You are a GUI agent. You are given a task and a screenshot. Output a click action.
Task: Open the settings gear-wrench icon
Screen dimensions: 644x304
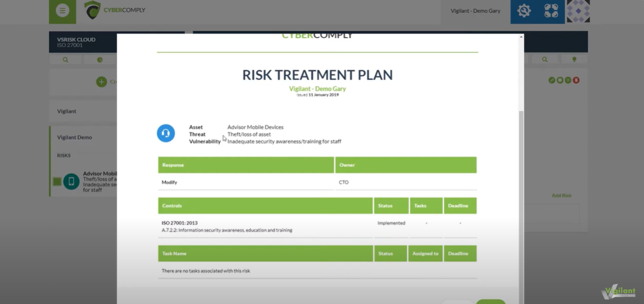[x=524, y=10]
